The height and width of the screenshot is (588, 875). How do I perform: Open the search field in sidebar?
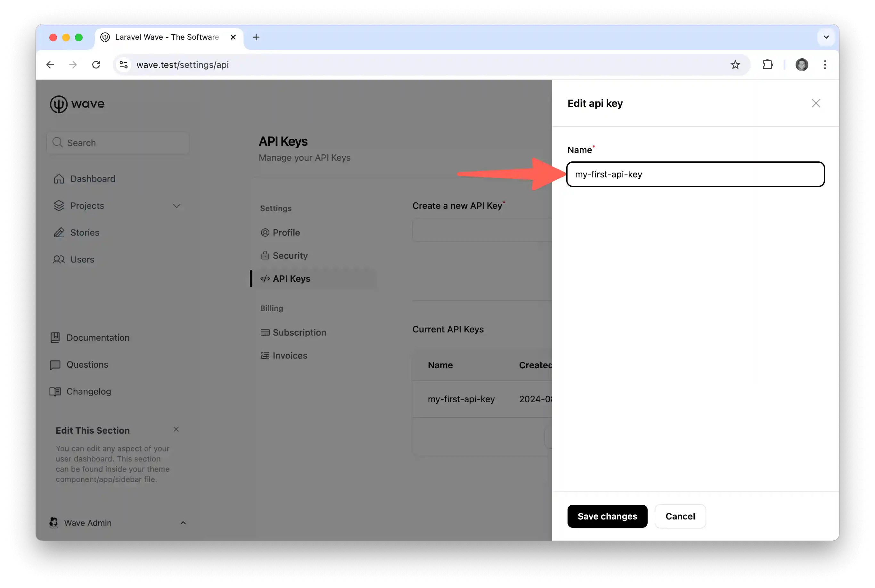tap(118, 143)
